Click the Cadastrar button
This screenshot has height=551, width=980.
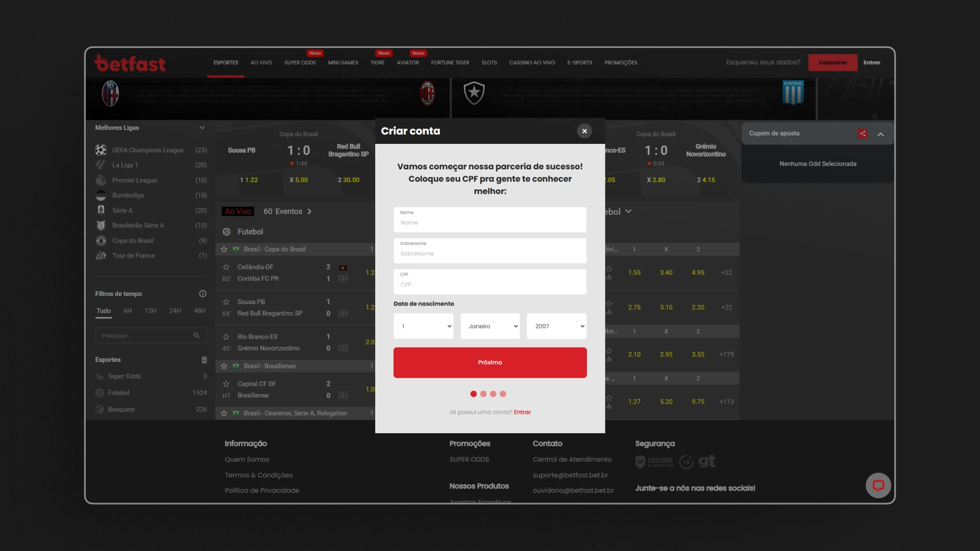(x=833, y=63)
